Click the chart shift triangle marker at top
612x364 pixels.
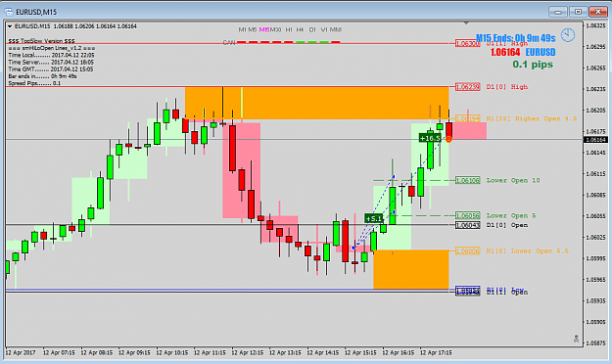[466, 23]
